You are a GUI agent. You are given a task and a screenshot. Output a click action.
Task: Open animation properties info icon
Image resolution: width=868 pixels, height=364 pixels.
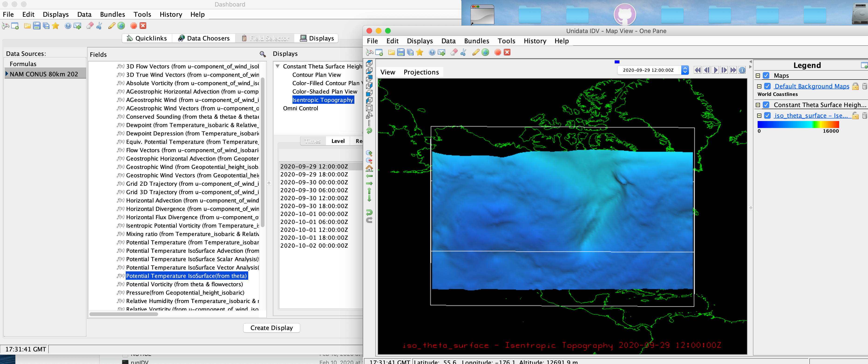(x=742, y=70)
